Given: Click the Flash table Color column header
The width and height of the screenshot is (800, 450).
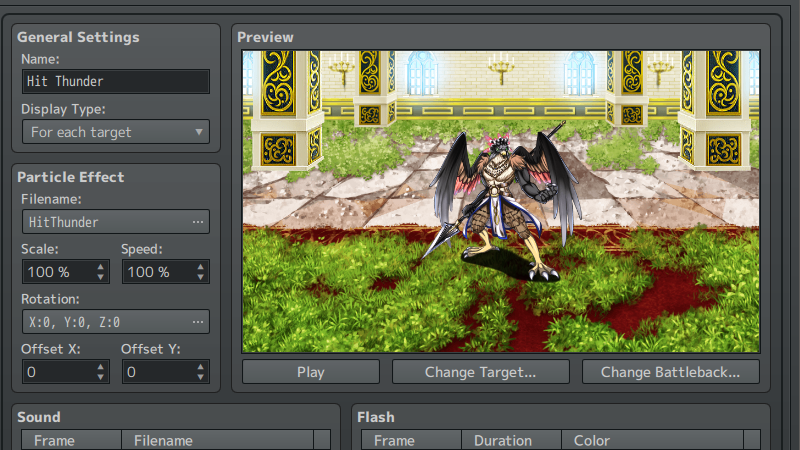Looking at the screenshot, I should [x=652, y=440].
